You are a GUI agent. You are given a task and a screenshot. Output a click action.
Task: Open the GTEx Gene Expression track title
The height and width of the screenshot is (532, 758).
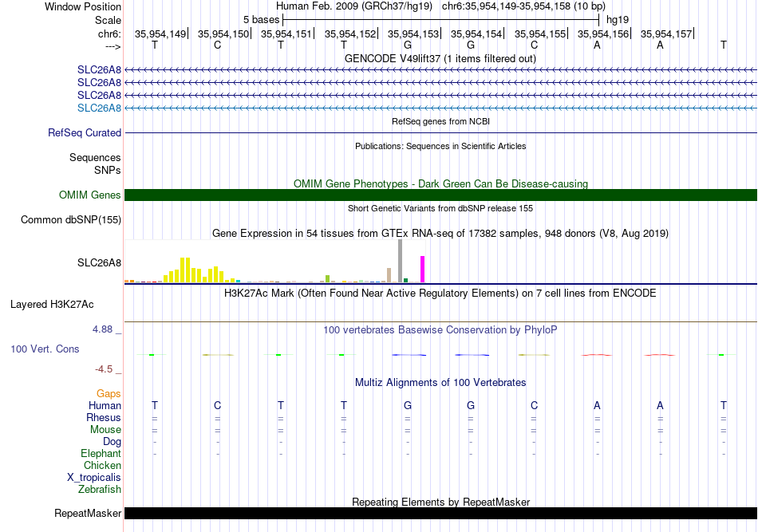(440, 234)
